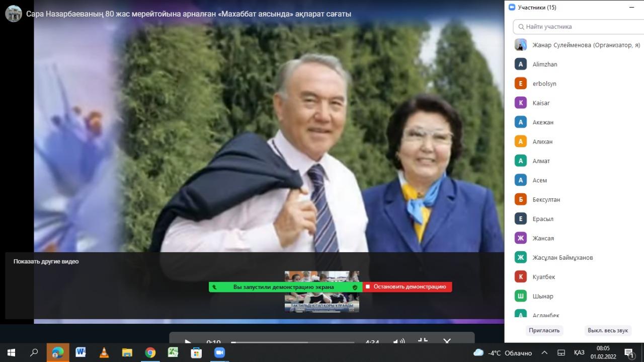The width and height of the screenshot is (644, 362).
Task: Click the channel avatar beside the video title
Action: [14, 14]
